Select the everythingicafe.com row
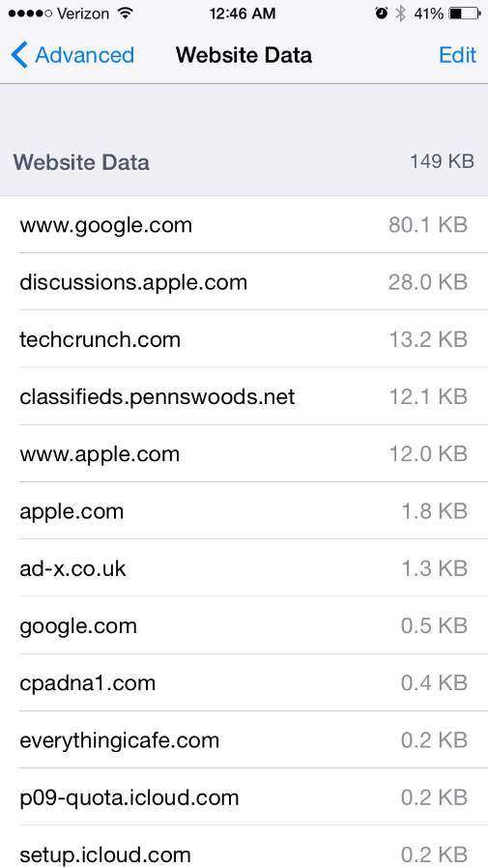This screenshot has width=488, height=868. tap(244, 739)
